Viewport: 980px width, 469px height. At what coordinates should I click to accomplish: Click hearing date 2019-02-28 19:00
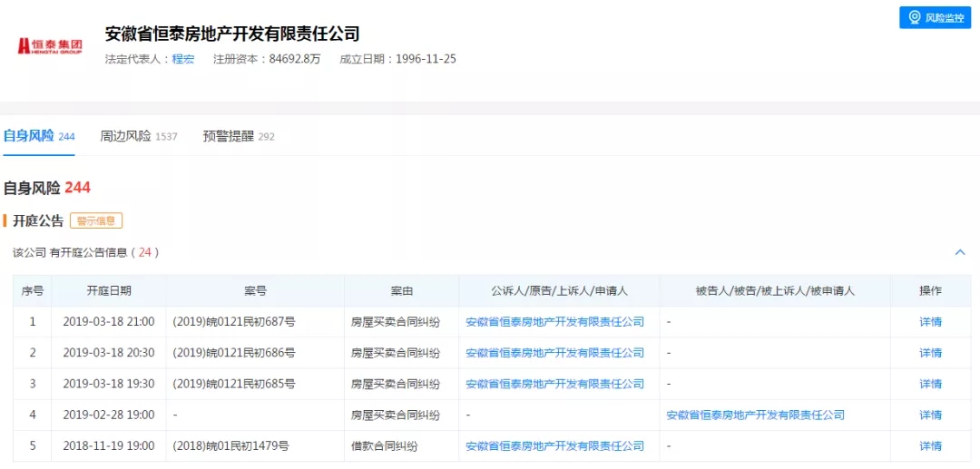pos(109,415)
